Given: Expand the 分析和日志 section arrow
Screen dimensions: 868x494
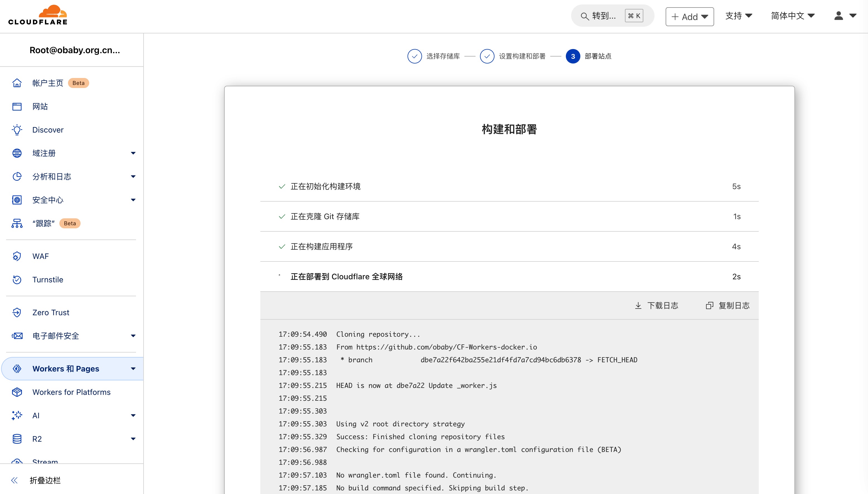Looking at the screenshot, I should [133, 177].
